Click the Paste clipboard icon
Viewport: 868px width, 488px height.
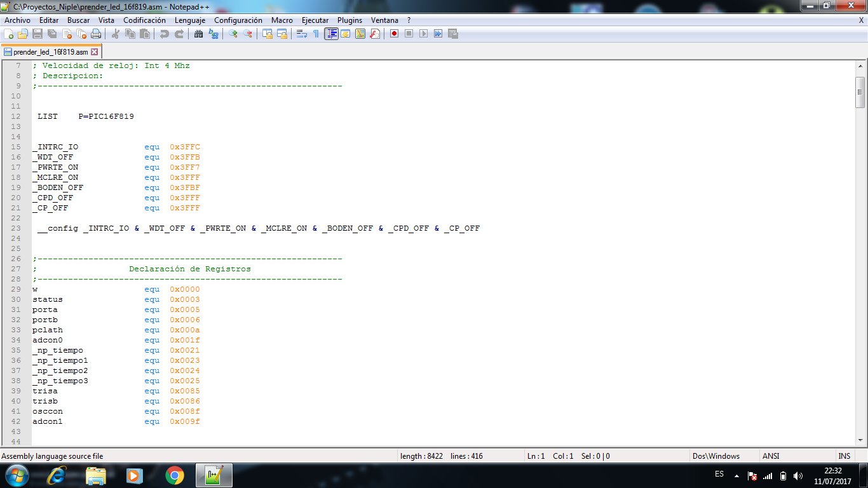click(145, 34)
